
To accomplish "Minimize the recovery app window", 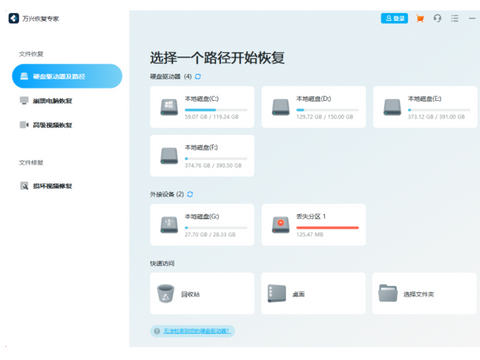I will point(472,18).
